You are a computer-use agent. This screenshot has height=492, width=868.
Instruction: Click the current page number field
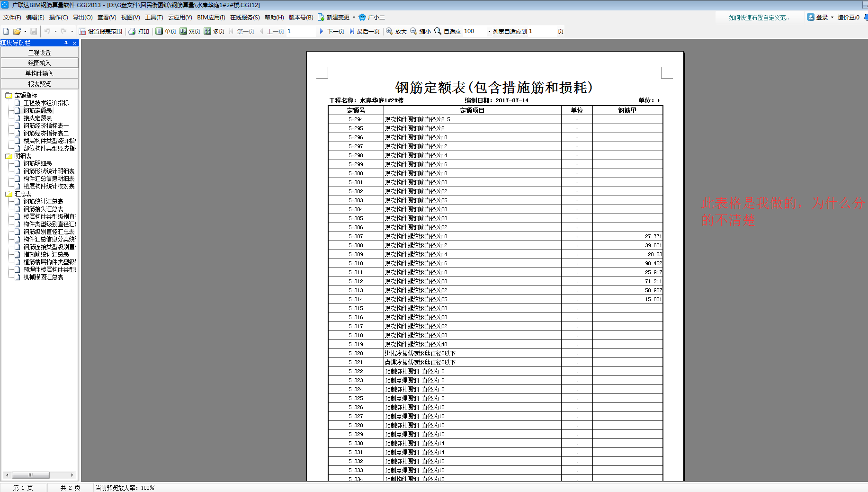point(301,31)
